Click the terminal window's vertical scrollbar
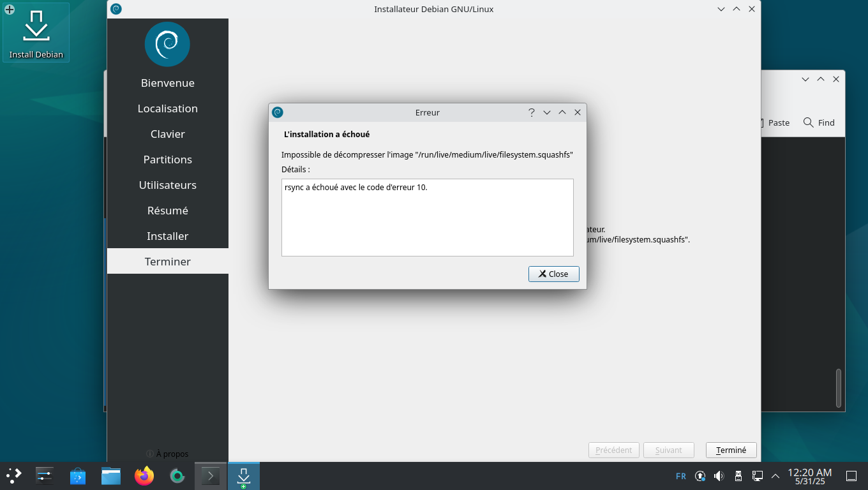The height and width of the screenshot is (490, 868). pos(839,388)
